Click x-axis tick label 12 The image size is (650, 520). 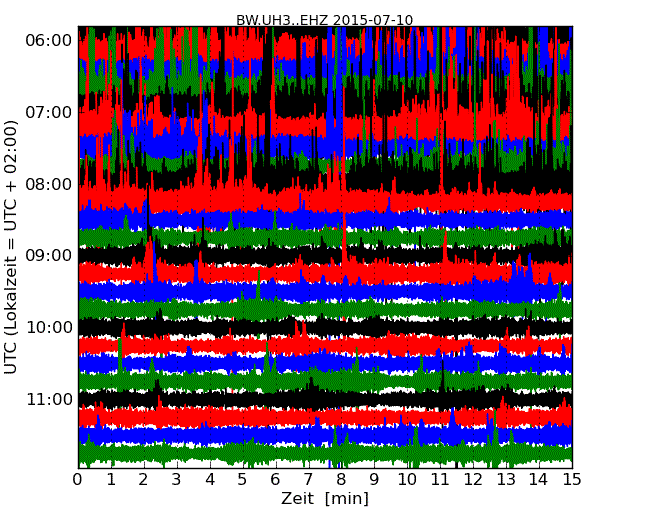click(x=473, y=480)
